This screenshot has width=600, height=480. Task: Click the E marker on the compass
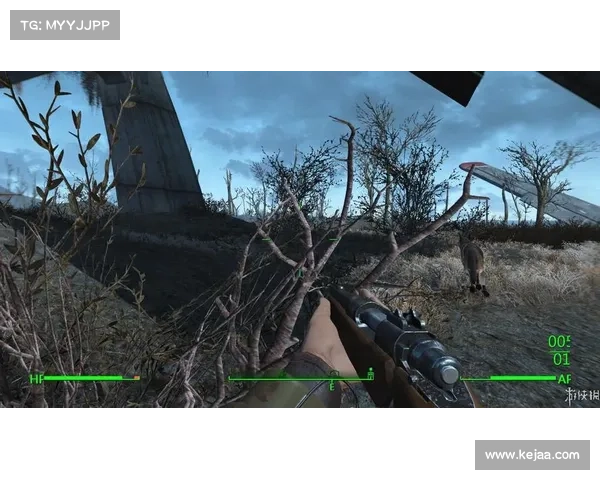[x=332, y=387]
